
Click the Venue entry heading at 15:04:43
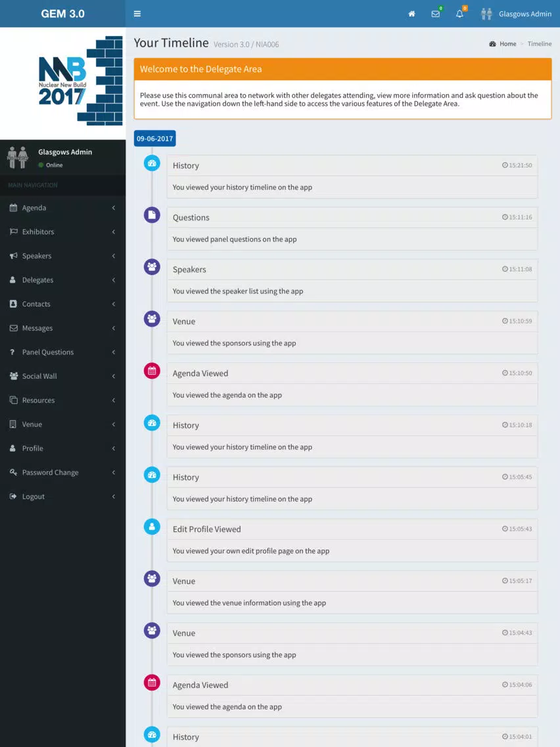click(184, 633)
